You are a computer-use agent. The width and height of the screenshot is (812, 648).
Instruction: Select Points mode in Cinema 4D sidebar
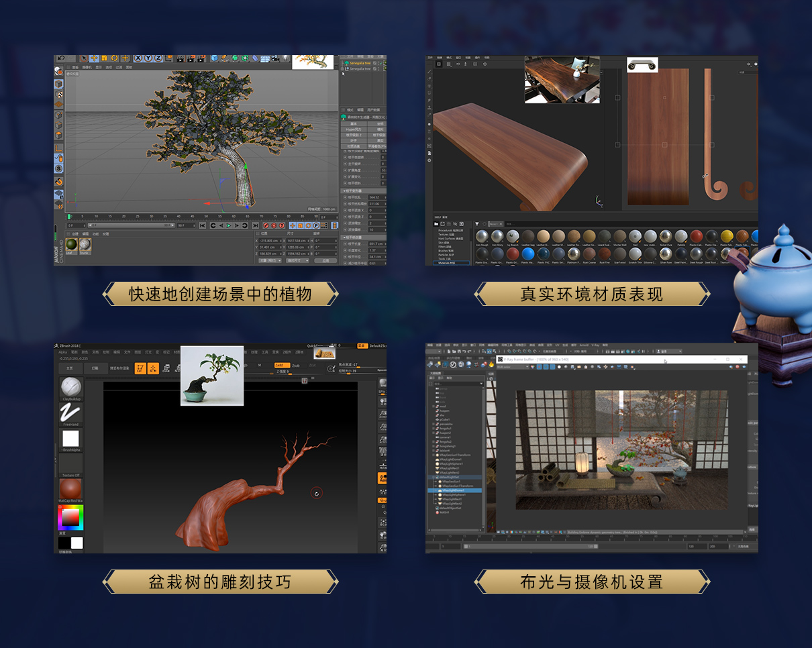point(59,115)
